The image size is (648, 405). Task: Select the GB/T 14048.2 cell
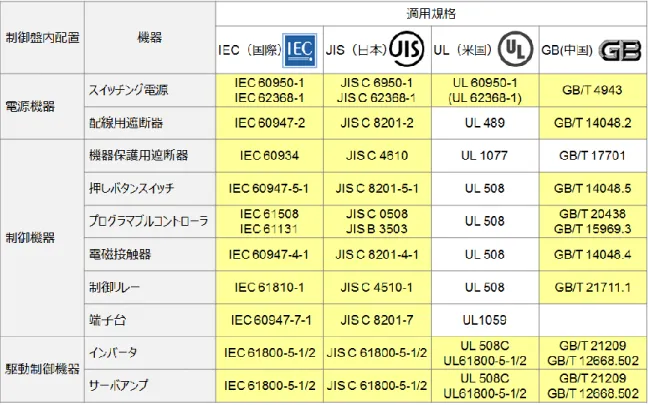[593, 123]
